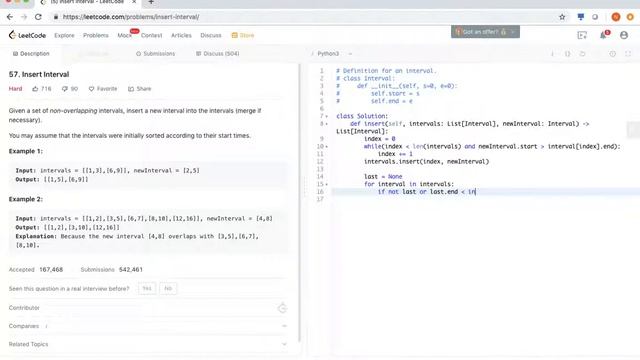
Task: Click the Submissions count 542,461
Action: [131, 269]
